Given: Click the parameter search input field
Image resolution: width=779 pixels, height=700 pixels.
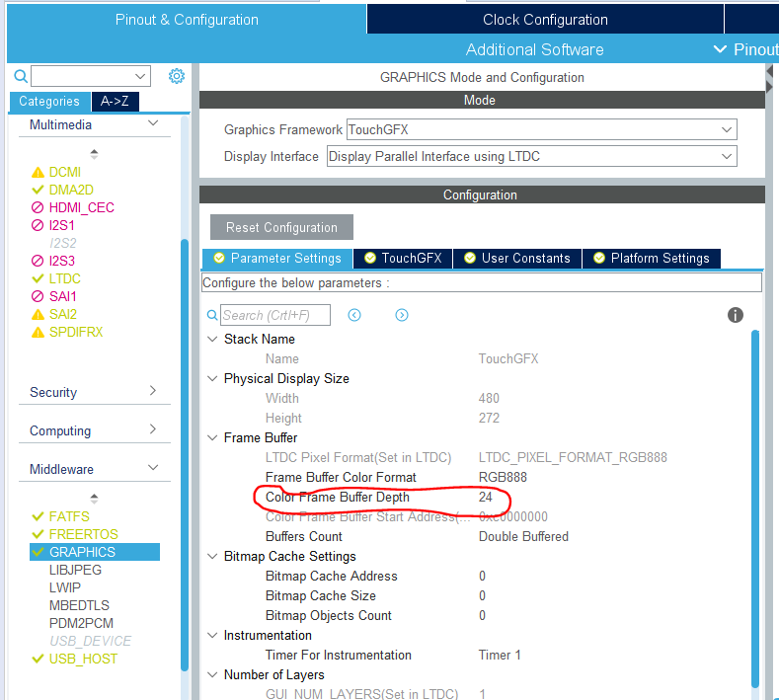Looking at the screenshot, I should 275,315.
